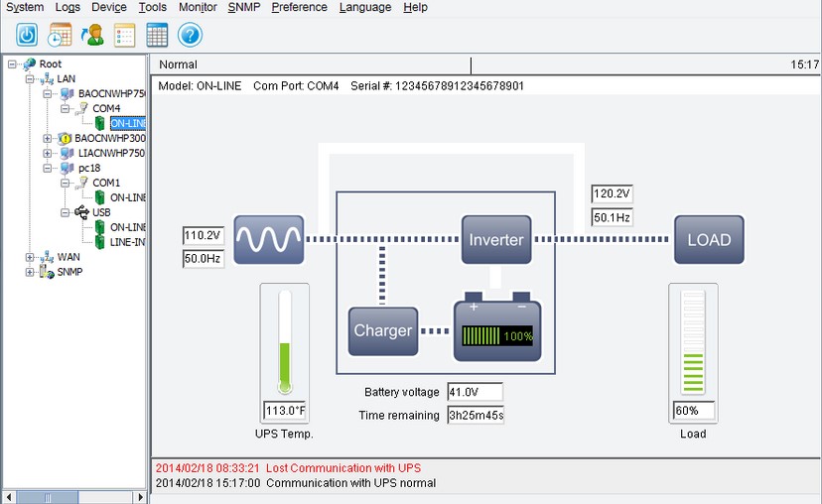Open the System menu
The image size is (822, 504).
25,7
